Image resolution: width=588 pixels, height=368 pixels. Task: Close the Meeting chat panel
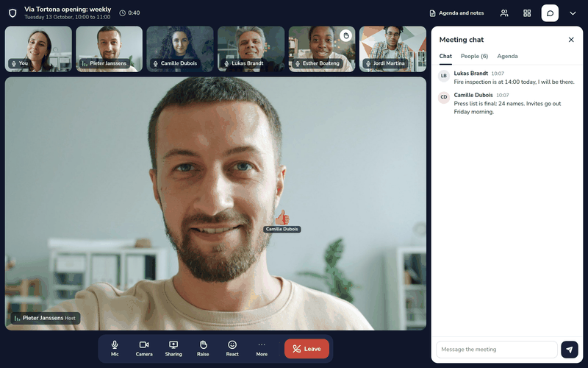point(571,40)
